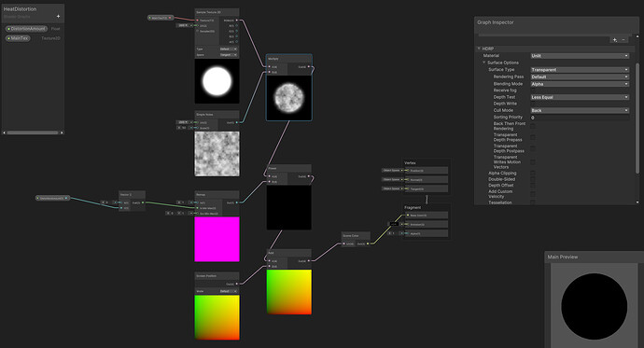The width and height of the screenshot is (644, 348).
Task: Select the Multiply node's Out output port
Action: coord(308,67)
